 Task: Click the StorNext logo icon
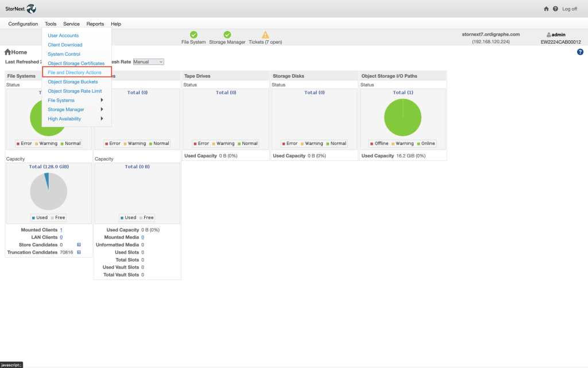(31, 9)
